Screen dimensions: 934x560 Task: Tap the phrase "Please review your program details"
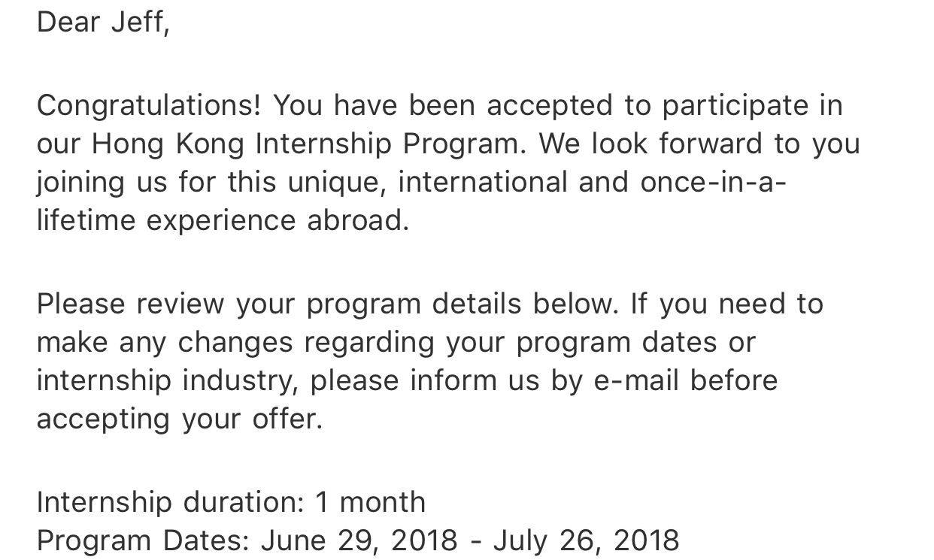pyautogui.click(x=279, y=304)
